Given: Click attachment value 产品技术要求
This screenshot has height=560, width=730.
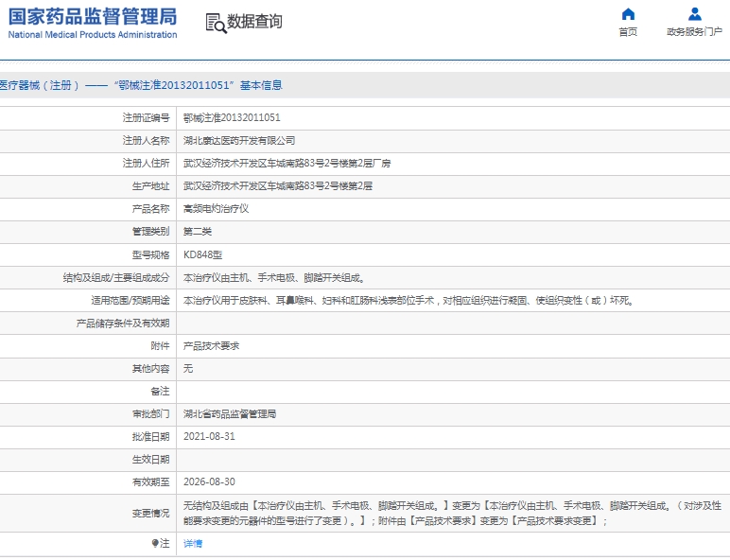Looking at the screenshot, I should (212, 345).
